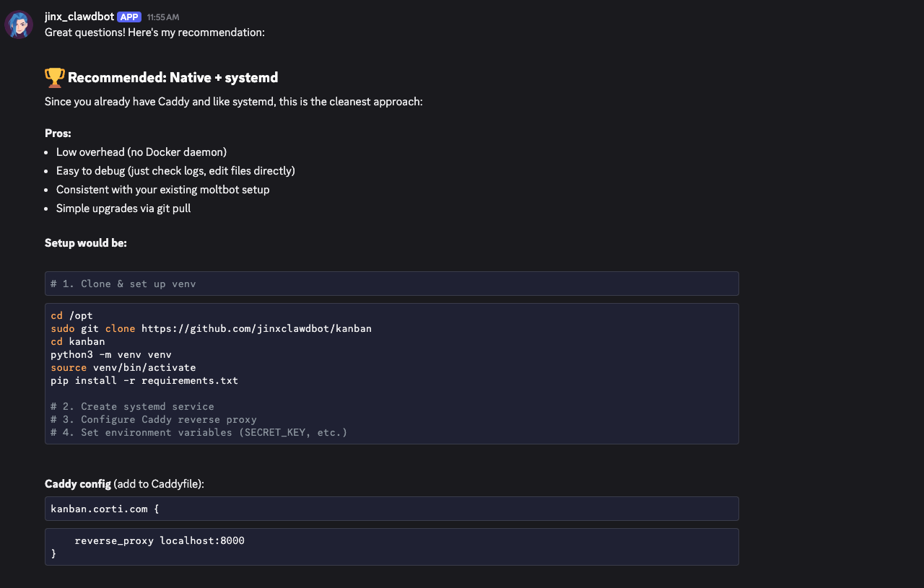Click the '# 4. Set environment variables' comment
The height and width of the screenshot is (588, 924).
tap(199, 432)
